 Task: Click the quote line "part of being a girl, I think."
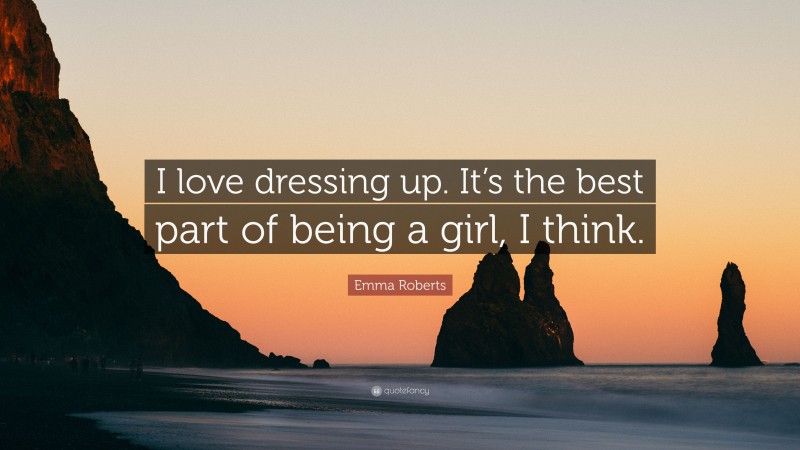pos(400,229)
